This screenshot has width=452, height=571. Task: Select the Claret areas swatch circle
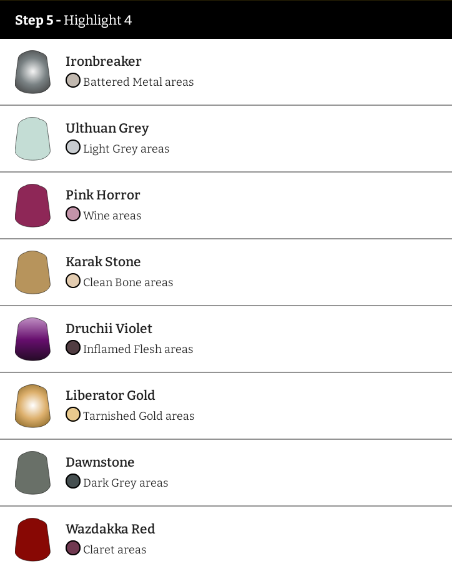[73, 548]
